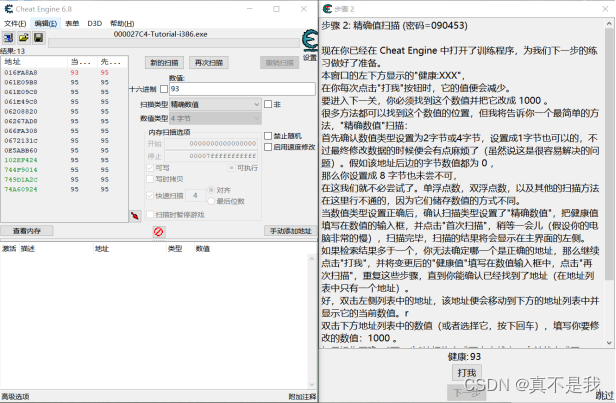Click the 数值 input field
The width and height of the screenshot is (616, 403).
pos(242,89)
